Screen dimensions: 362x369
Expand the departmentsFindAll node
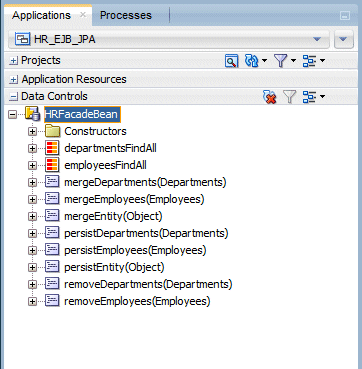(x=32, y=148)
